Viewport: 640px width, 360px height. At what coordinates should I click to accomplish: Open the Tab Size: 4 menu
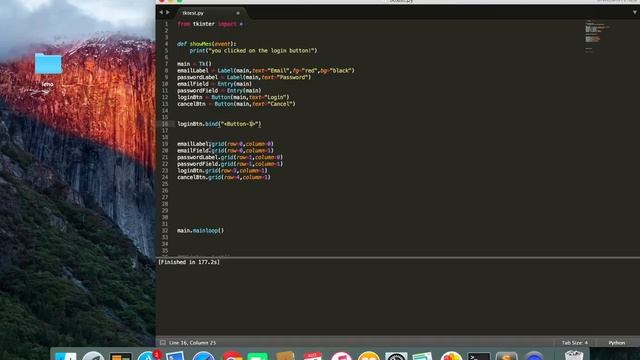[x=575, y=342]
